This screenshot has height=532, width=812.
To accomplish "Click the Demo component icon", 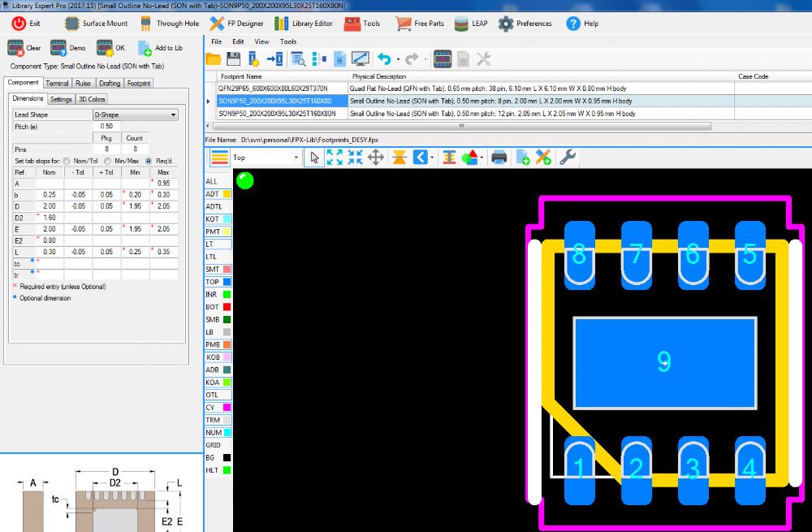I will pos(58,48).
